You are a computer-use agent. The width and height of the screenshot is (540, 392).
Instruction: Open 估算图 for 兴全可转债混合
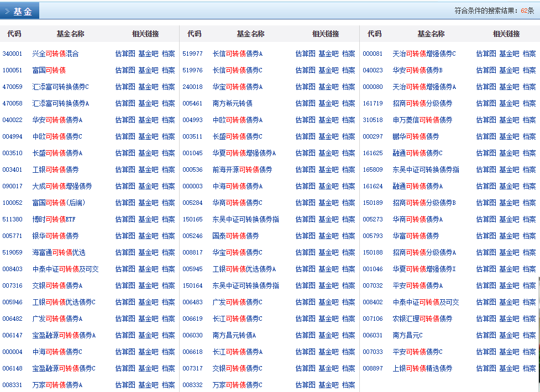pos(125,54)
